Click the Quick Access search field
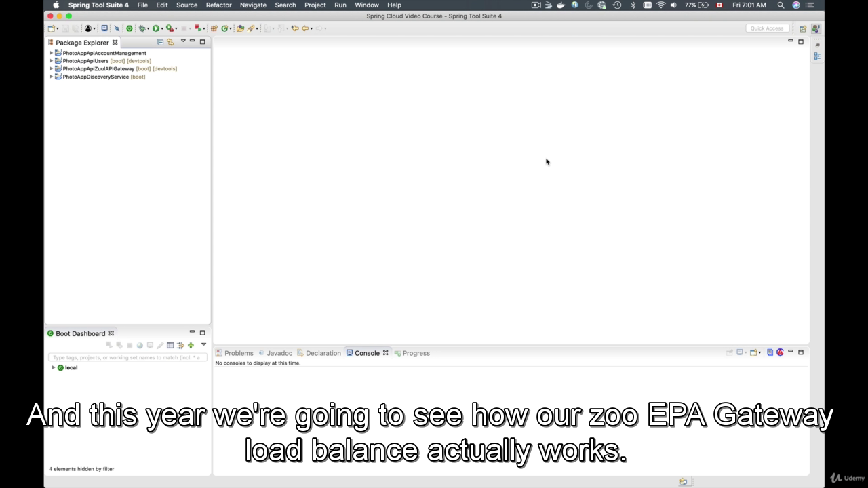This screenshot has width=868, height=488. point(767,28)
